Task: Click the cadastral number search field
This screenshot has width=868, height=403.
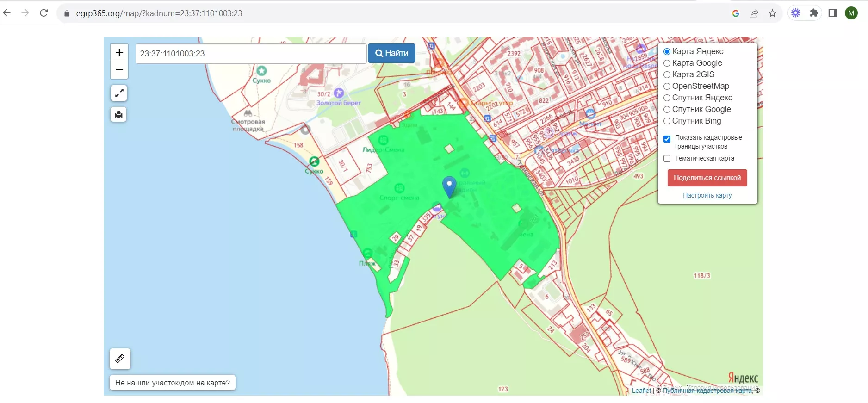Action: coord(251,54)
